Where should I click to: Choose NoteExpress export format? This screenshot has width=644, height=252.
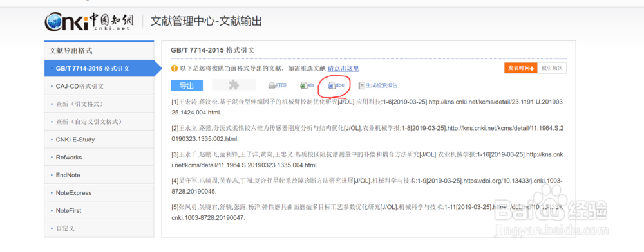click(99, 193)
